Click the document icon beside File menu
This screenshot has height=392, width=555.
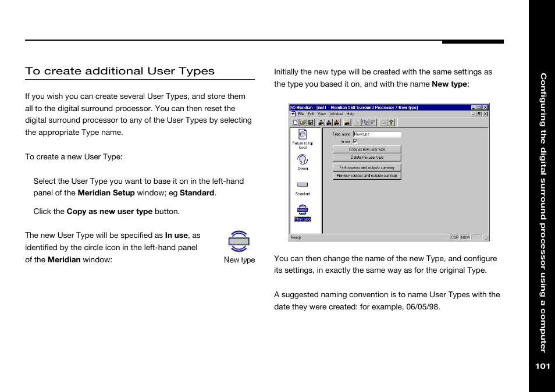point(293,114)
